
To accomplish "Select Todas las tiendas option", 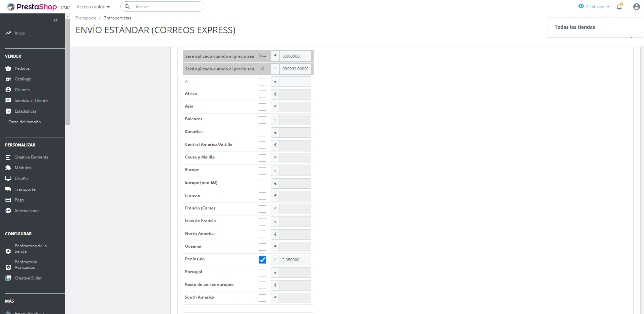I will coord(575,27).
